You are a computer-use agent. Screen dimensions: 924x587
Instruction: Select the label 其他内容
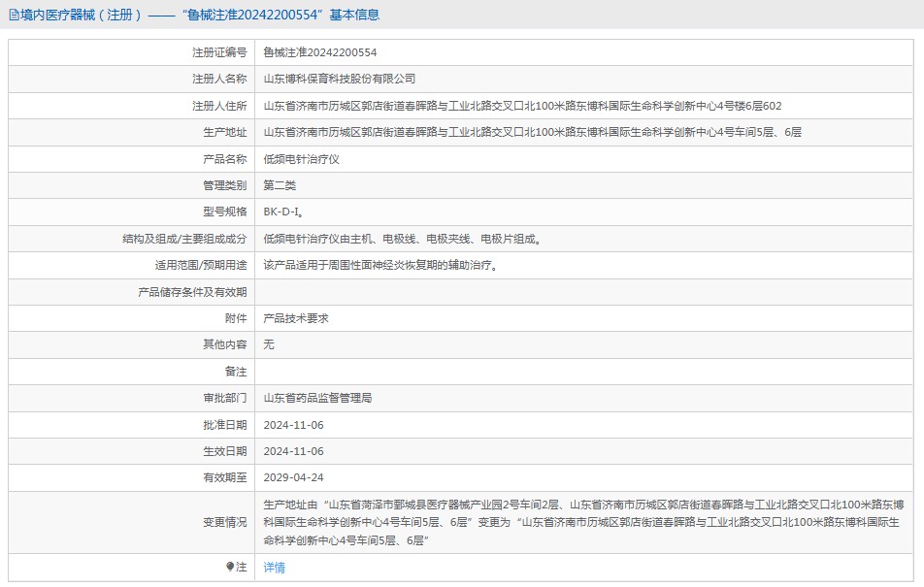(224, 344)
